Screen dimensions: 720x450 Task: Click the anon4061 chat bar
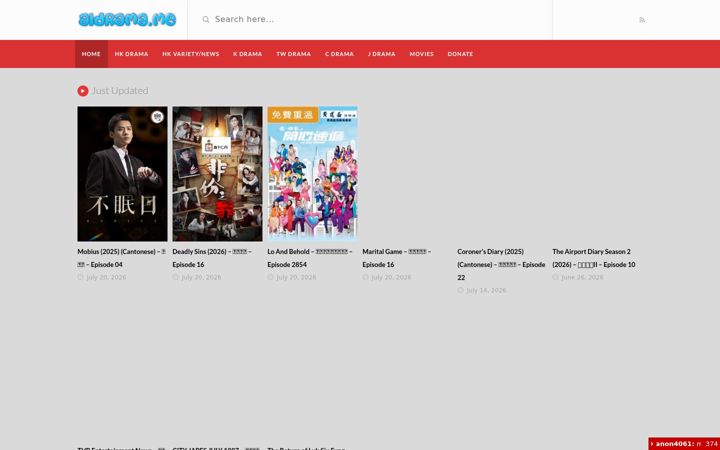pos(684,444)
